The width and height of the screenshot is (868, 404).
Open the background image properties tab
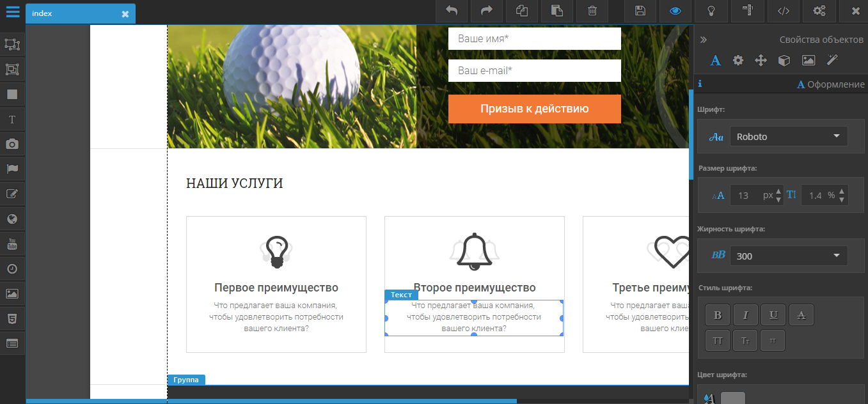[808, 60]
